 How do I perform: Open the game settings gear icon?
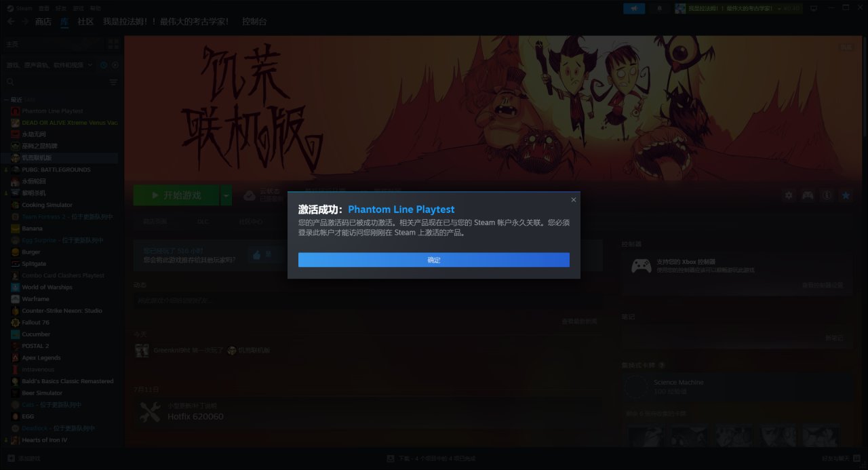click(789, 195)
